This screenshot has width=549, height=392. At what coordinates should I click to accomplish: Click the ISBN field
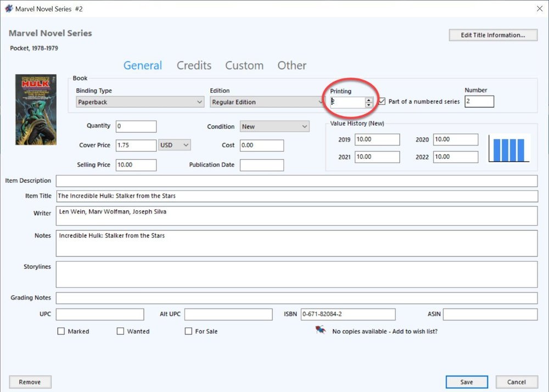(x=348, y=314)
